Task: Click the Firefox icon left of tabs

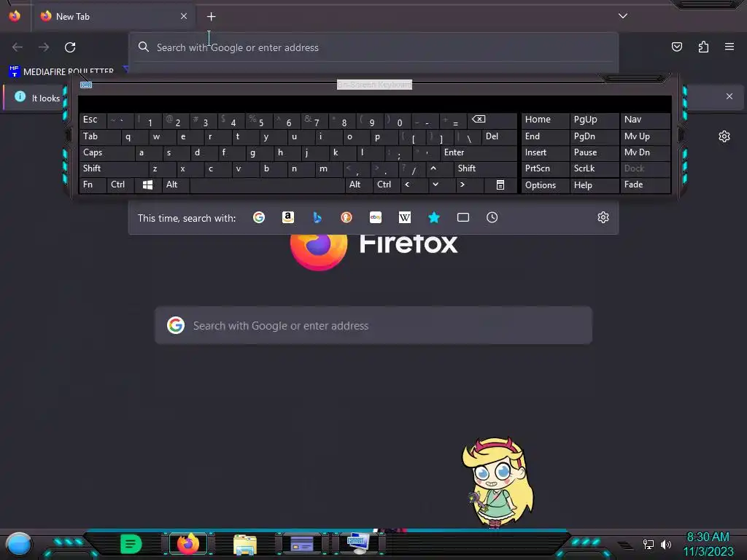Action: (15, 16)
